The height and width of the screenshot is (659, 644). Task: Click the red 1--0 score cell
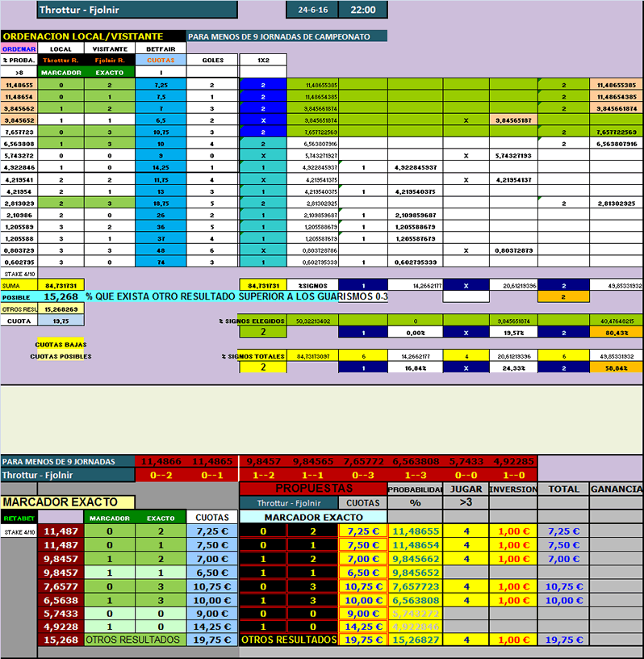(513, 476)
